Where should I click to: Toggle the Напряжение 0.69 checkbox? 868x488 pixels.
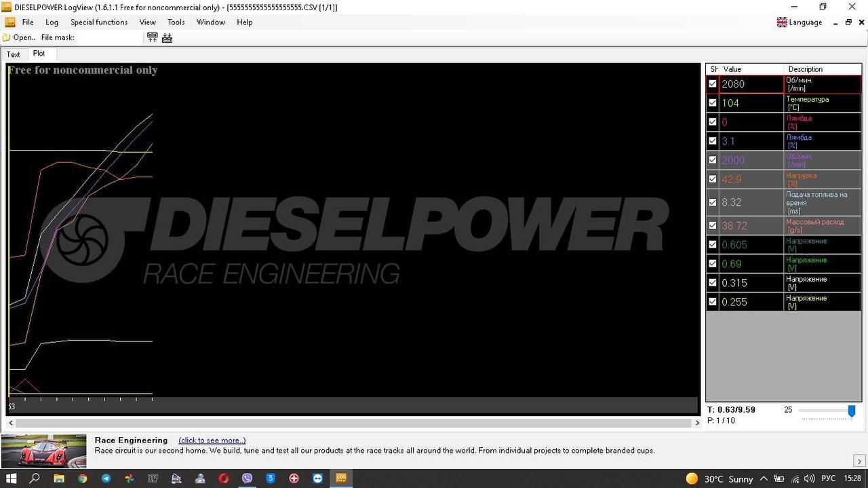tap(713, 263)
